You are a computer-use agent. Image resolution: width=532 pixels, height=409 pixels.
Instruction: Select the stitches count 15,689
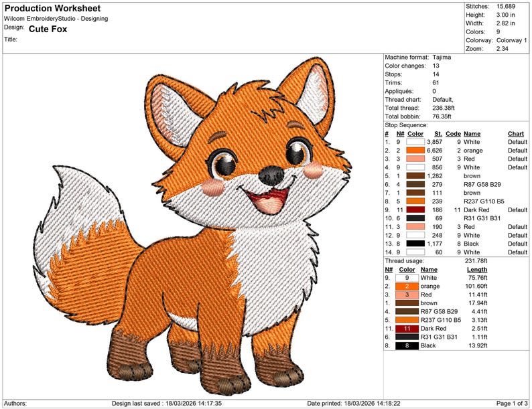[x=506, y=7]
